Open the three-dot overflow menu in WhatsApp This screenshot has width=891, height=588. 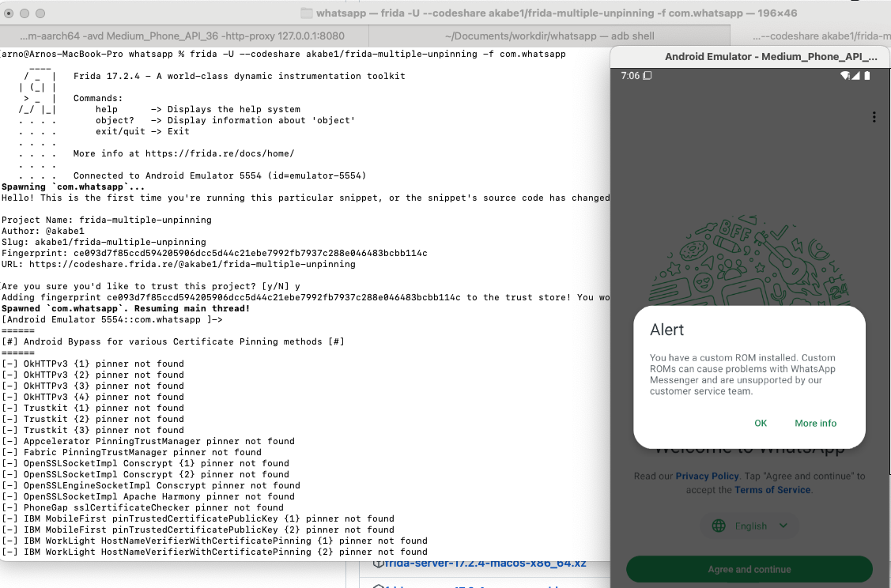click(874, 117)
